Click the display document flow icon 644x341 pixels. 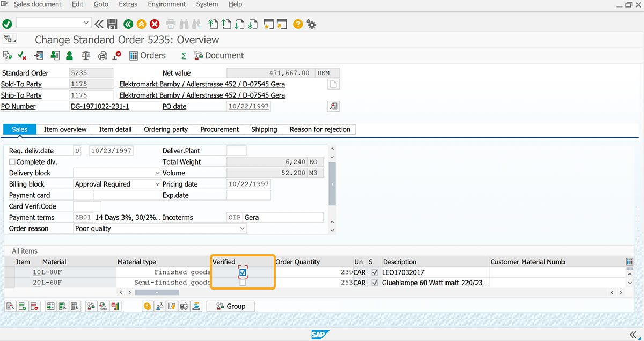pos(7,55)
